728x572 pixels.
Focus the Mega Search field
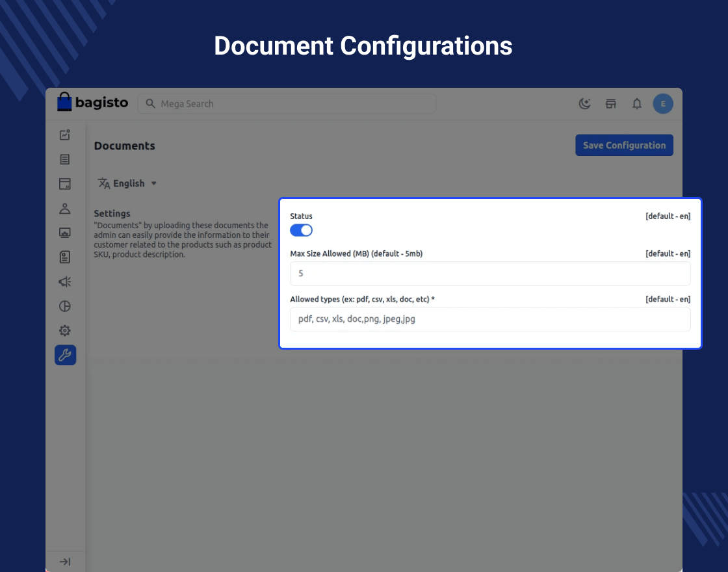(287, 103)
